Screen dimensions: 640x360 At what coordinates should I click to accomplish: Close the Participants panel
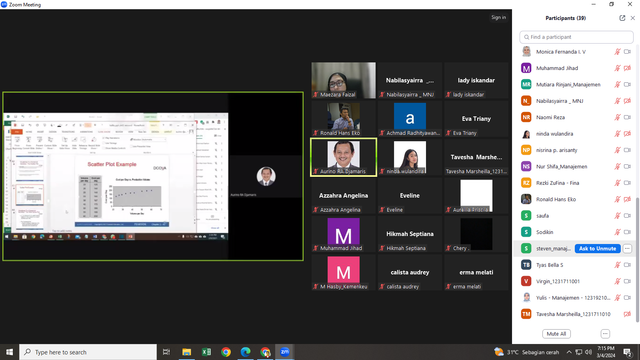633,18
